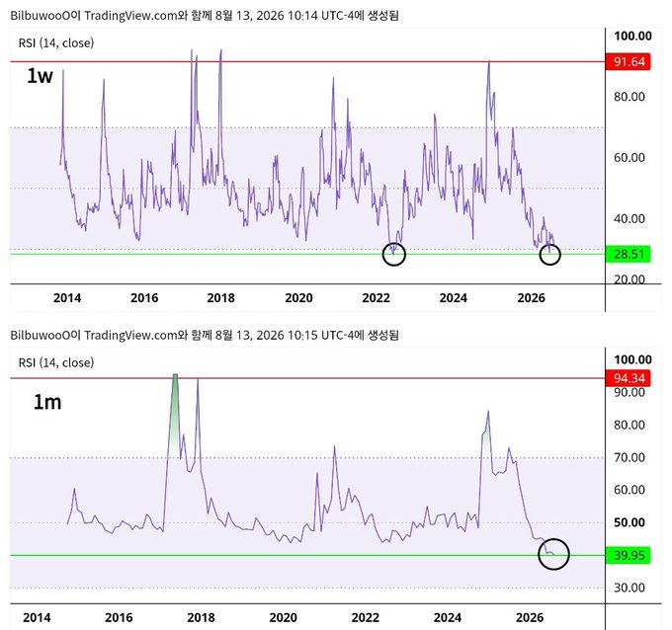Click 40.00 on the weekly chart scale
The height and width of the screenshot is (630, 672).
coord(630,219)
